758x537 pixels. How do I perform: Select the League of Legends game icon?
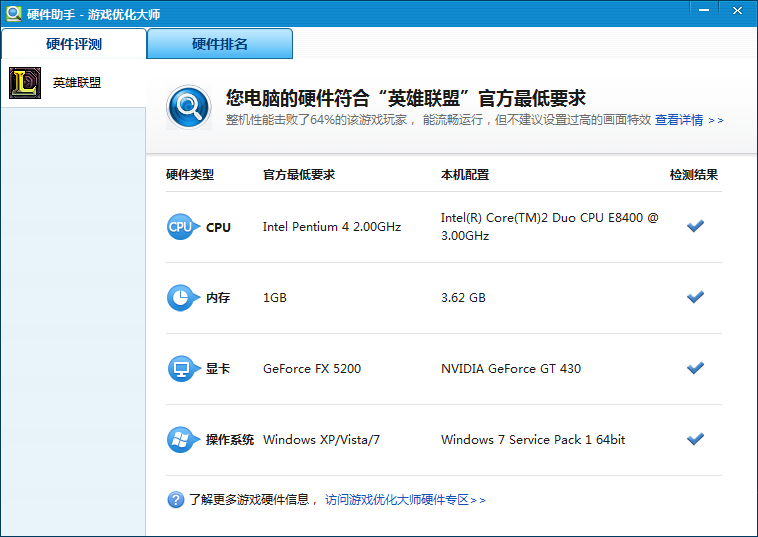25,83
